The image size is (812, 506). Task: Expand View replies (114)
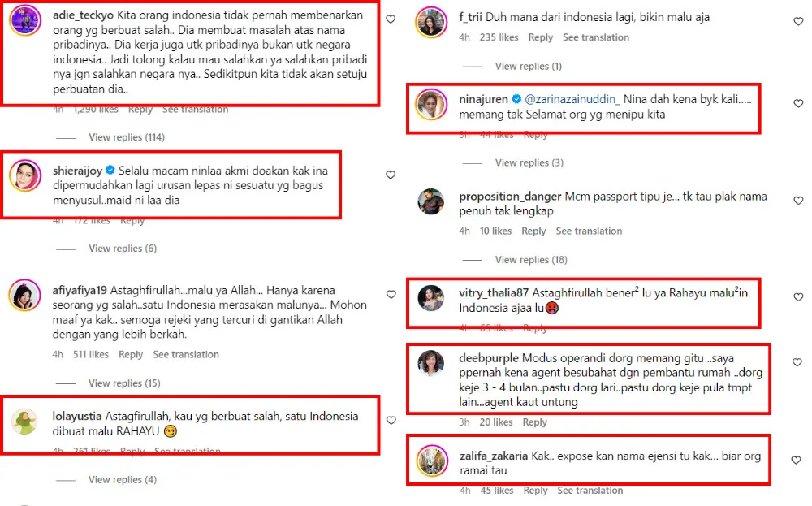[127, 137]
